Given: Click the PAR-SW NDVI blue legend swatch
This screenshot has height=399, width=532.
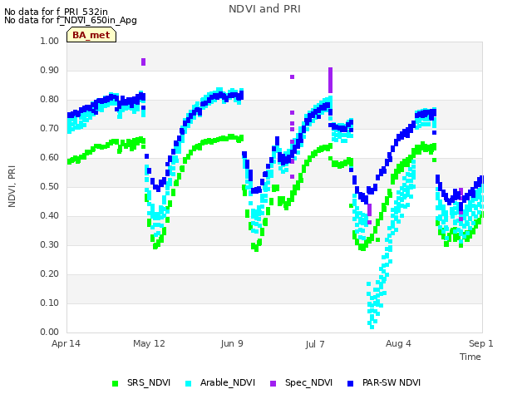Looking at the screenshot, I should coord(351,383).
